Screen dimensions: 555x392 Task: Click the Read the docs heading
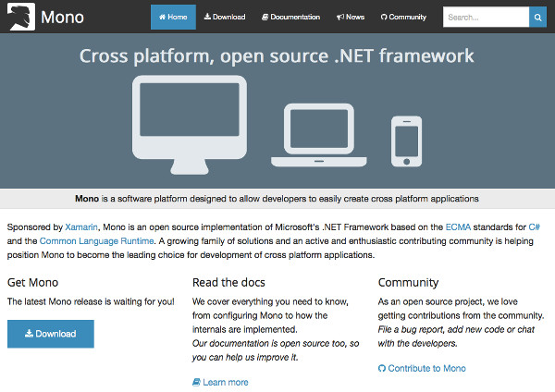(x=228, y=282)
